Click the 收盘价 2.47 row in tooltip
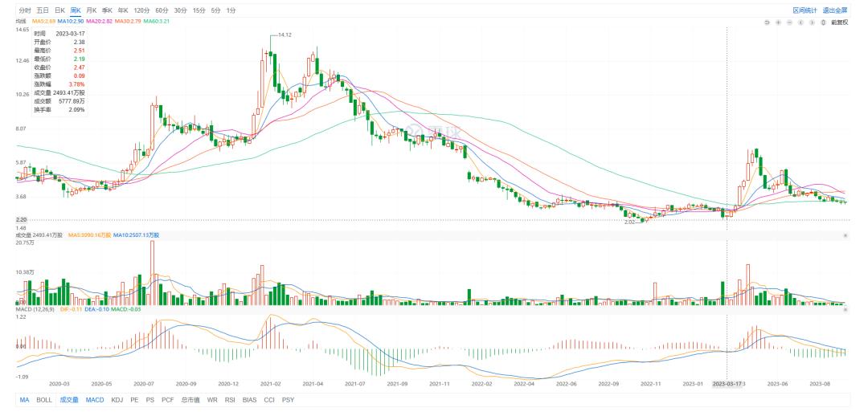Screen dimensions: 868x412 59,67
